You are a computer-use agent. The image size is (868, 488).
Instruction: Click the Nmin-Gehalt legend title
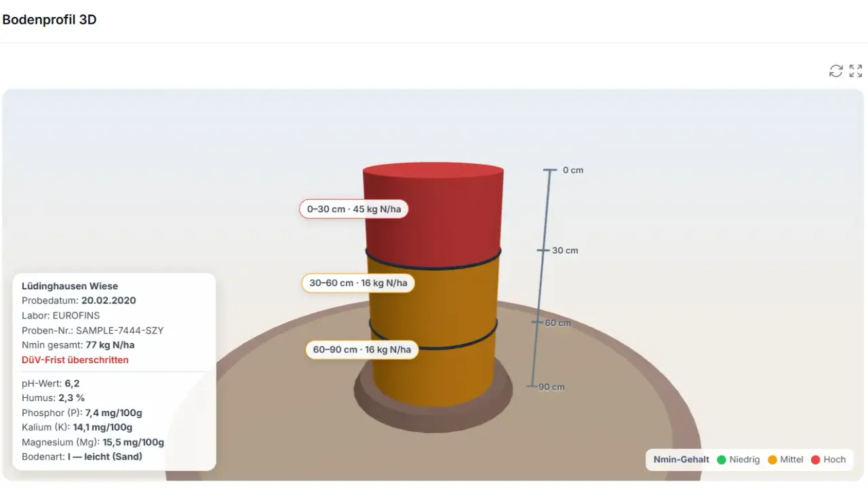point(682,460)
